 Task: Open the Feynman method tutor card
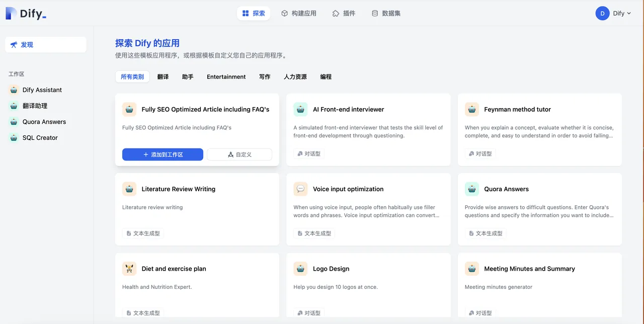[x=539, y=130]
